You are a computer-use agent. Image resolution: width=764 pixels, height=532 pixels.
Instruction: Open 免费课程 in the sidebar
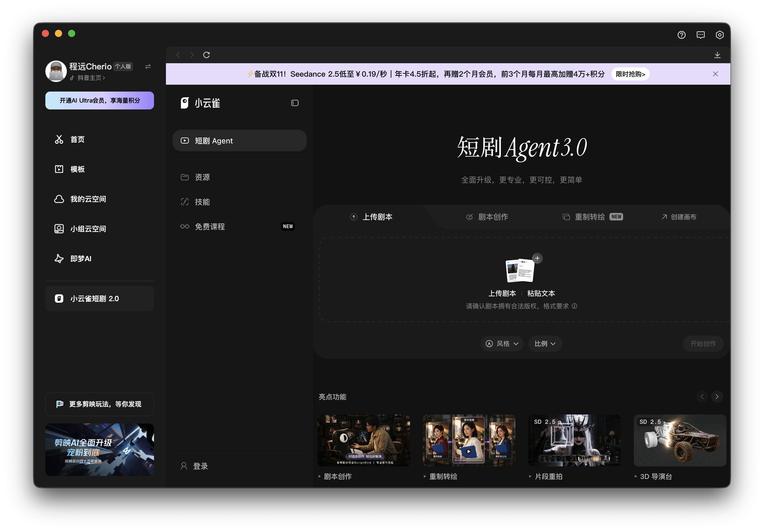pos(240,226)
